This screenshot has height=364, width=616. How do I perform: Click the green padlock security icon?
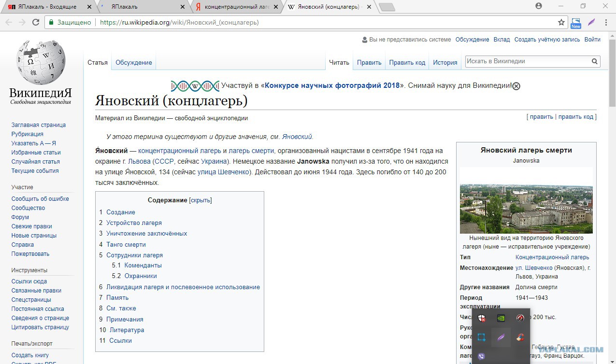pyautogui.click(x=51, y=22)
